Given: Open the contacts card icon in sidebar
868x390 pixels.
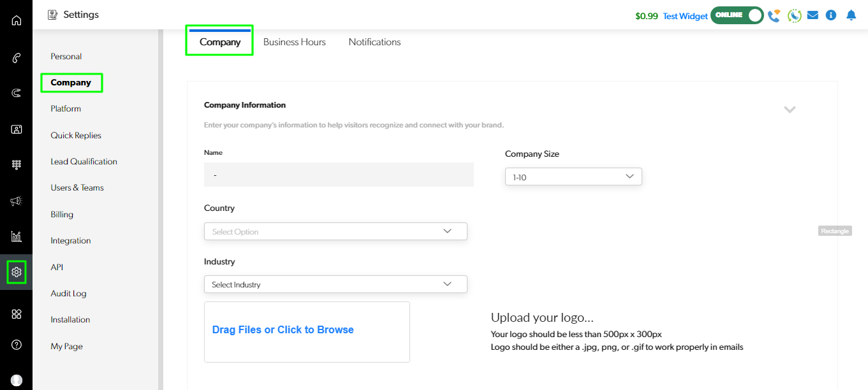Looking at the screenshot, I should point(17,129).
